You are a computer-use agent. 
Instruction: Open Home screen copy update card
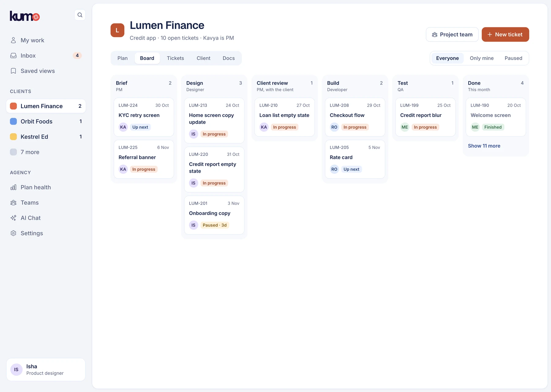tap(214, 120)
